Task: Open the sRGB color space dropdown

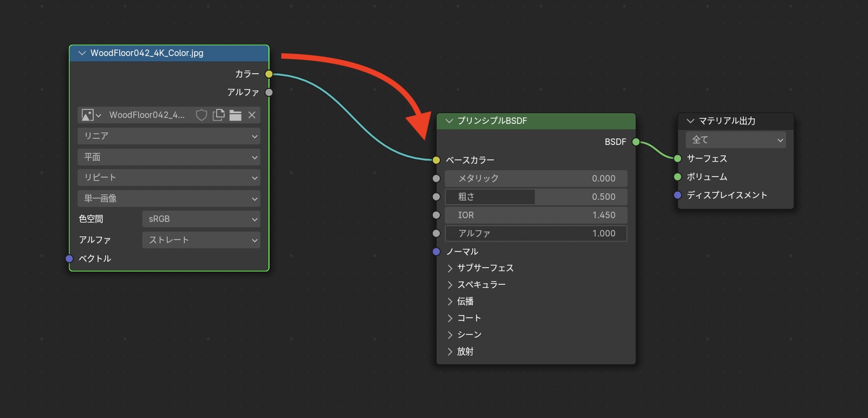Action: (201, 219)
